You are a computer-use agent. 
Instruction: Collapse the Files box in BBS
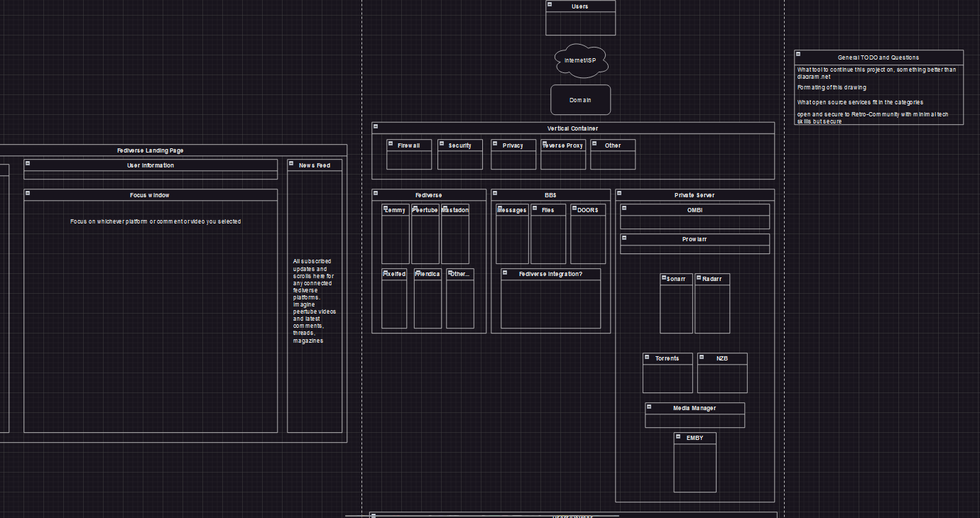pos(535,208)
